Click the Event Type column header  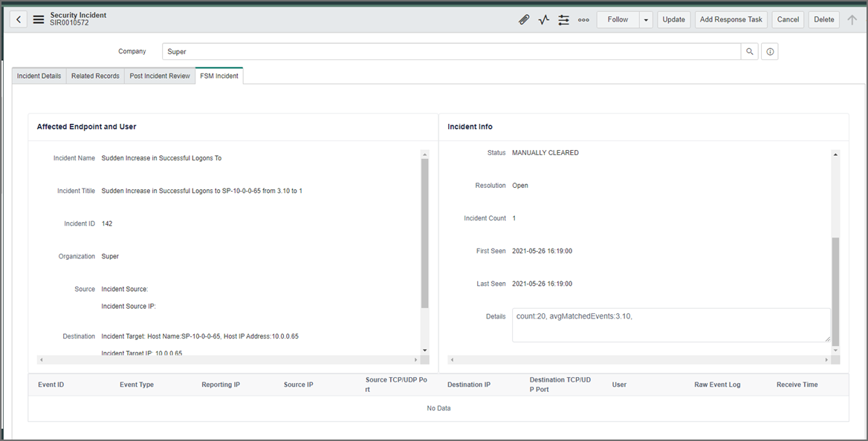(x=137, y=385)
